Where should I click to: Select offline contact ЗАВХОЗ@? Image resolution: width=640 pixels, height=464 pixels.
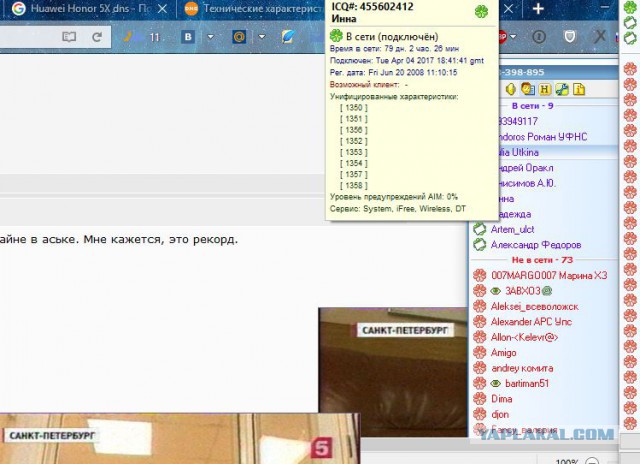(529, 291)
